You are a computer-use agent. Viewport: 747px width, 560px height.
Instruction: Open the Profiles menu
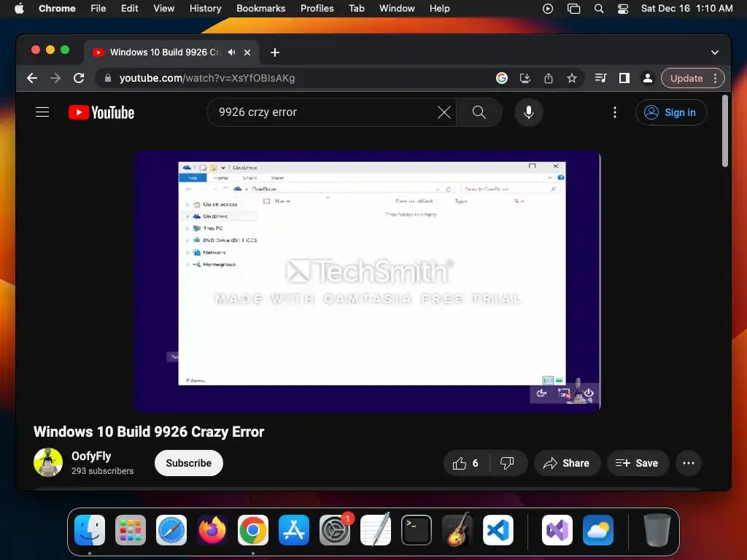(317, 9)
